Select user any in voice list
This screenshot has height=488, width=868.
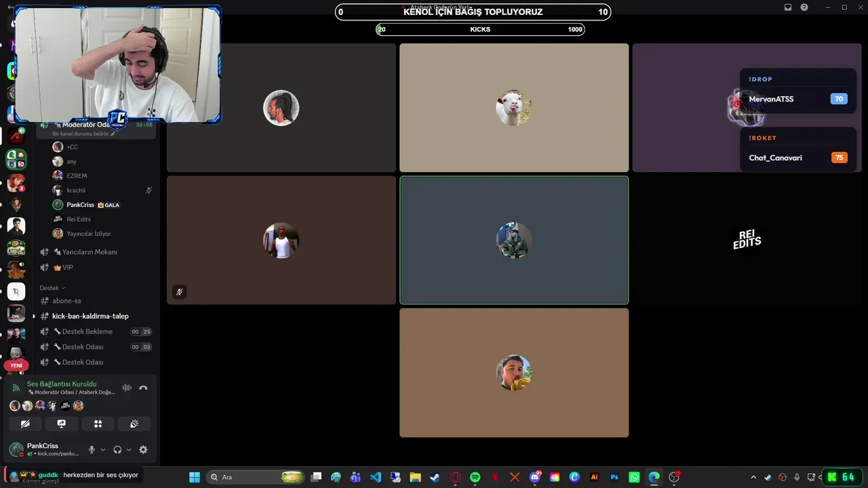tap(102, 161)
